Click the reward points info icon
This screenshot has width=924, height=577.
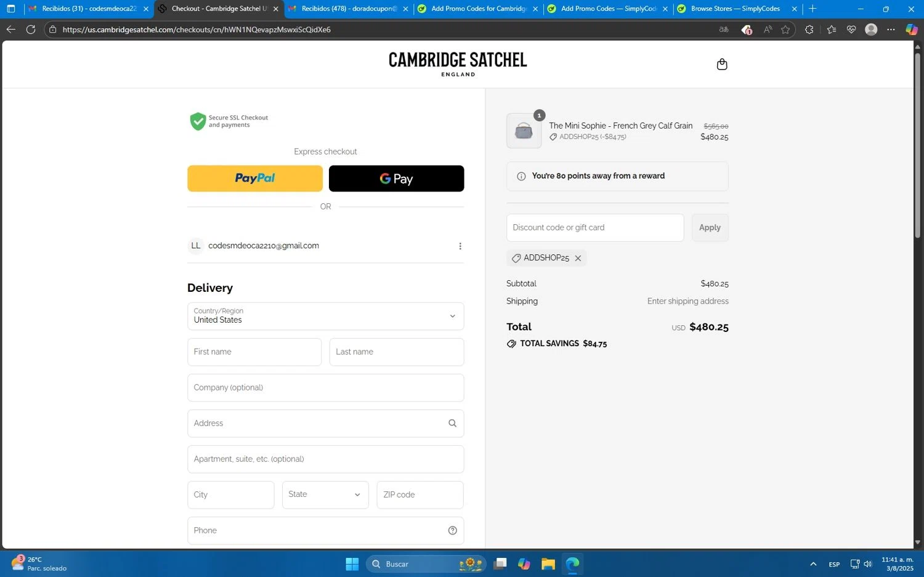[x=521, y=176]
